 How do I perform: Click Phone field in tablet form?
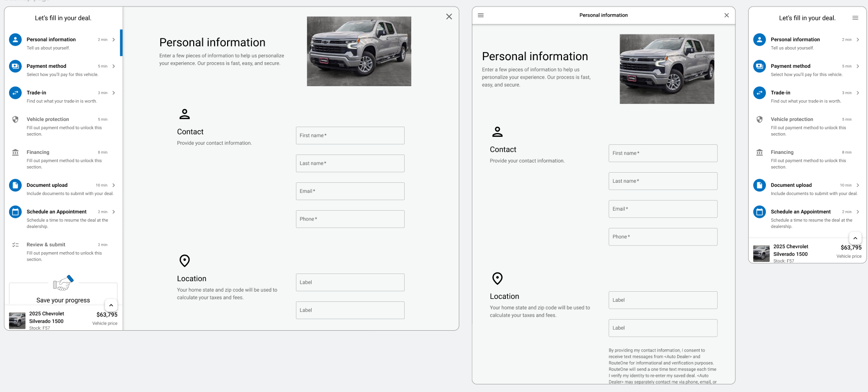point(663,237)
